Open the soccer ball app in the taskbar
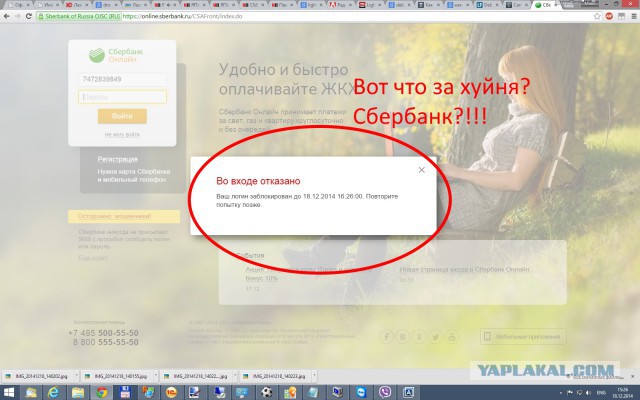The image size is (640, 400). point(266,393)
